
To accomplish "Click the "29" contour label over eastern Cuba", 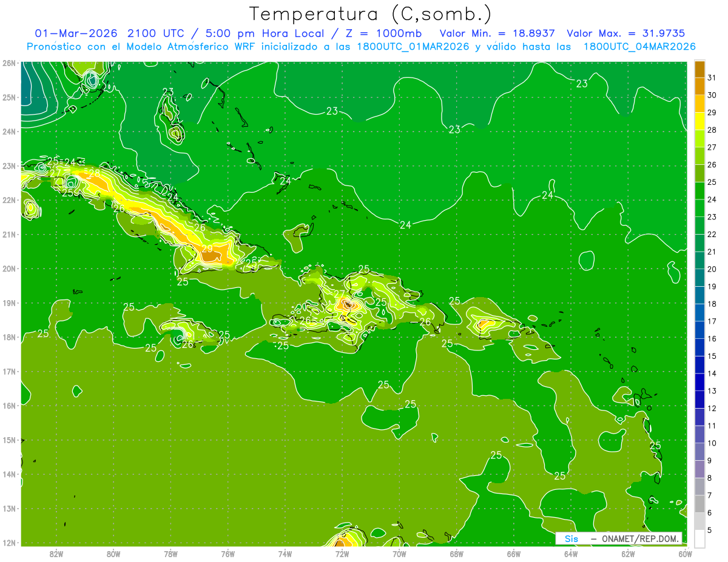I will [x=207, y=249].
